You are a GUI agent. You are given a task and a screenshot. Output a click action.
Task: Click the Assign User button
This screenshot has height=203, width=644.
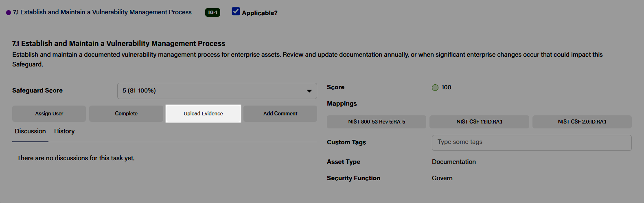coord(49,114)
